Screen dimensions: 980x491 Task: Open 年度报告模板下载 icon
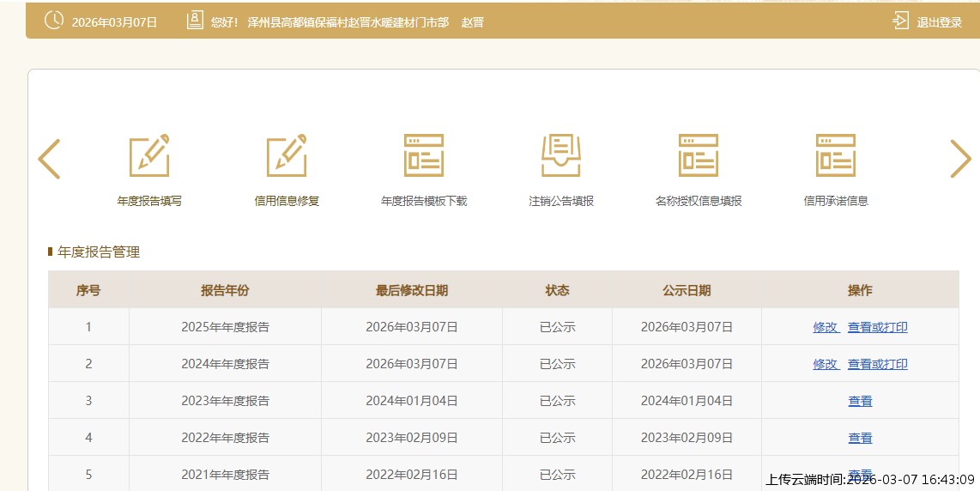coord(424,156)
